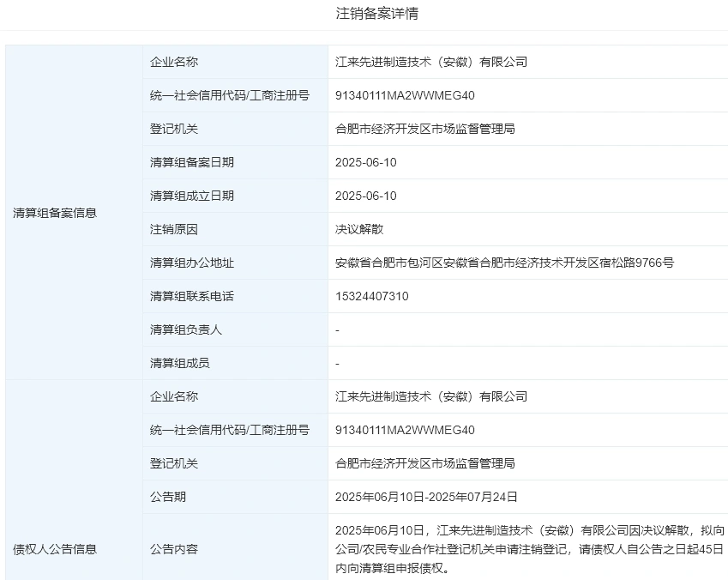Click the 登记机关 value in 清算组备案信息 section
728x580 pixels.
click(425, 129)
